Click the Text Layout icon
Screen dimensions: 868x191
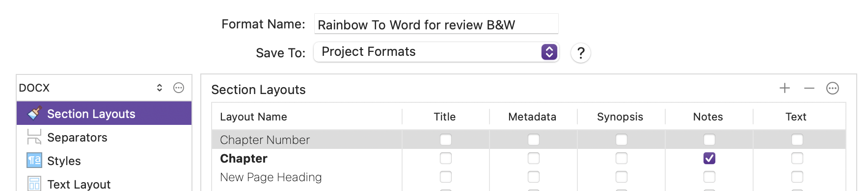(x=34, y=184)
